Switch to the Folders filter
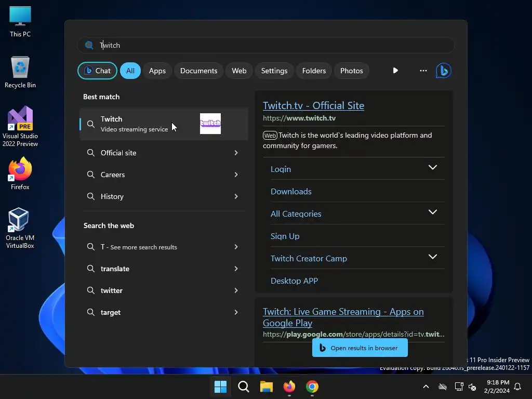This screenshot has height=399, width=532. (314, 71)
